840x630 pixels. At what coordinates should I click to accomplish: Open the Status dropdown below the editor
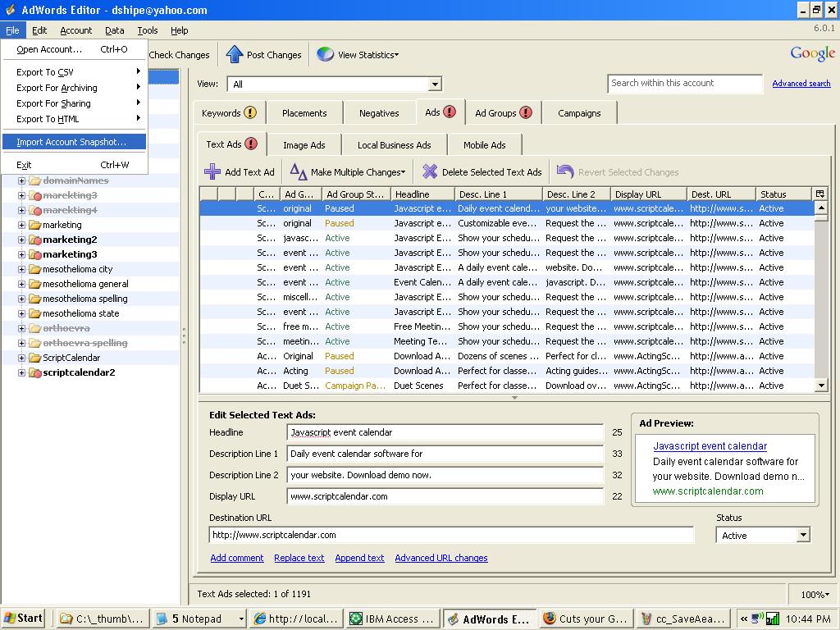[802, 535]
